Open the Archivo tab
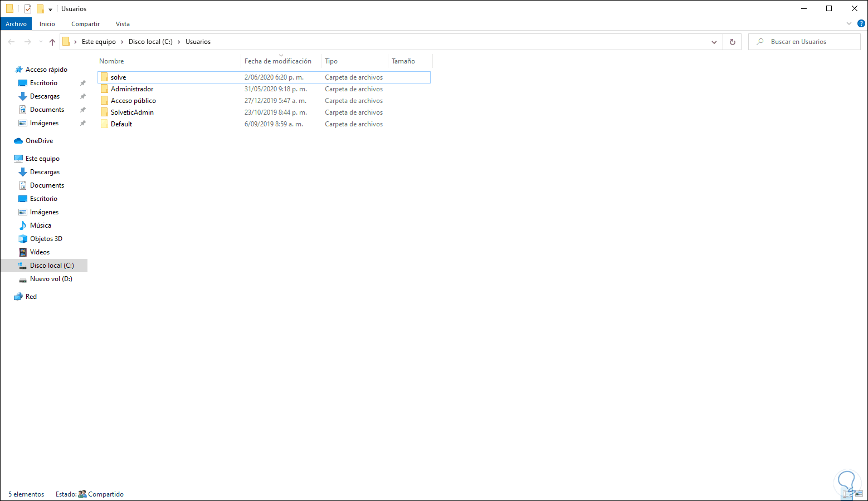The height and width of the screenshot is (501, 868). pos(16,24)
